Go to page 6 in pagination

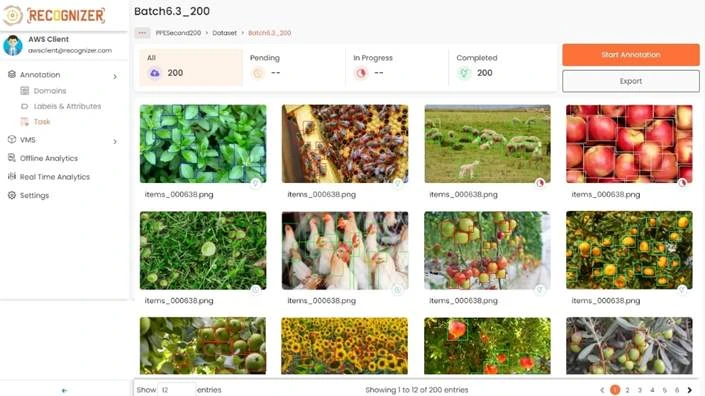[x=677, y=390]
